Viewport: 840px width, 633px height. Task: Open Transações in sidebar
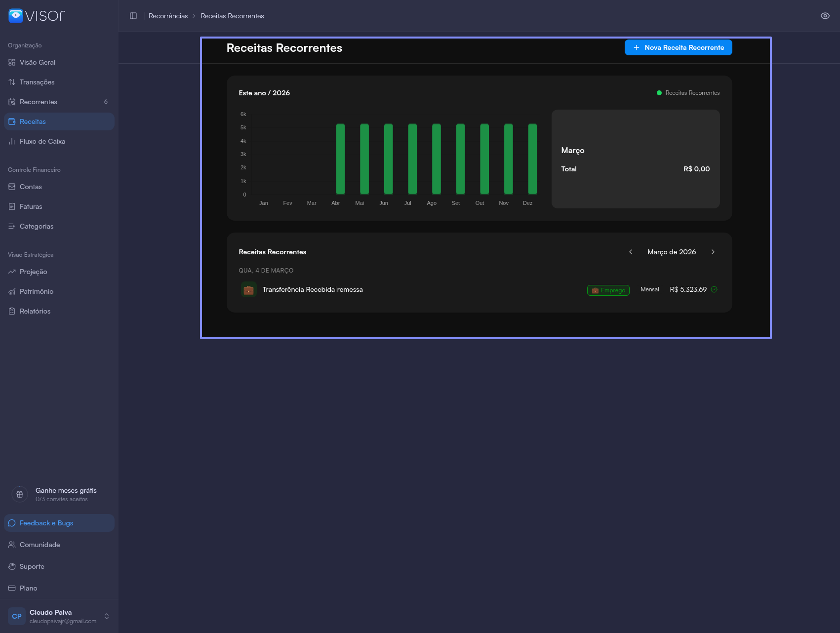tap(37, 82)
